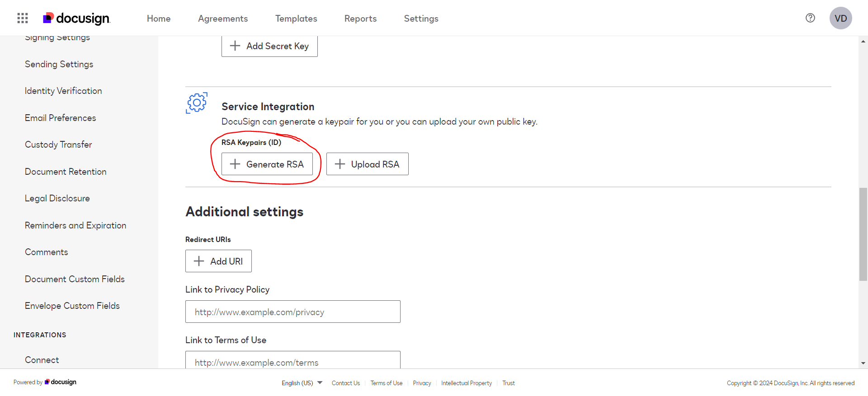Open the app switcher grid icon
The height and width of the screenshot is (396, 868).
(x=23, y=18)
